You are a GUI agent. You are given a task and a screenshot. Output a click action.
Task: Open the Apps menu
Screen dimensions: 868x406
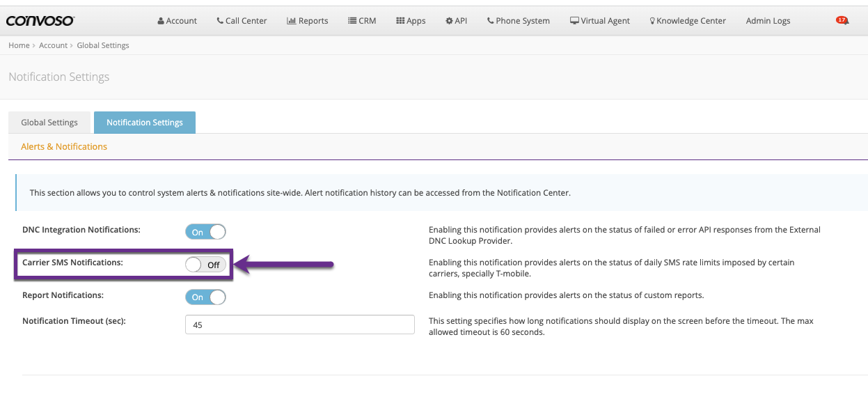pos(411,21)
